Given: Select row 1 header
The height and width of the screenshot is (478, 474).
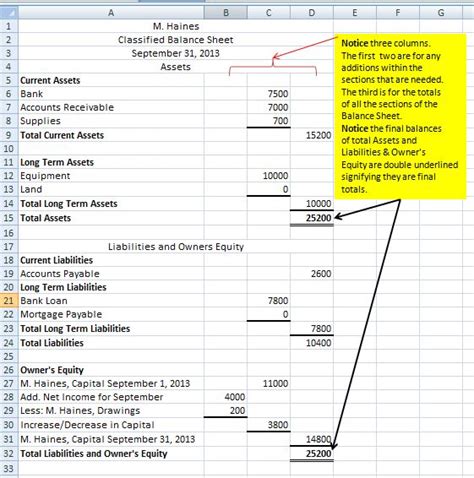Looking at the screenshot, I should pyautogui.click(x=9, y=26).
